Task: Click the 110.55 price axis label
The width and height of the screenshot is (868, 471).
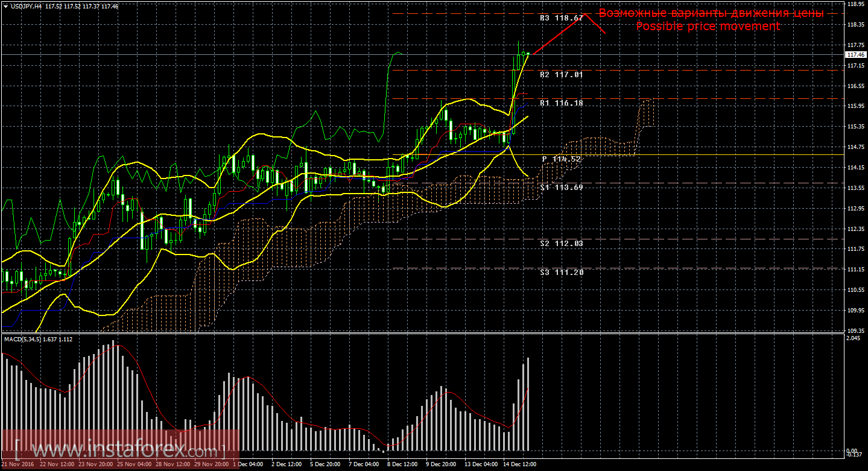Action: (856, 290)
